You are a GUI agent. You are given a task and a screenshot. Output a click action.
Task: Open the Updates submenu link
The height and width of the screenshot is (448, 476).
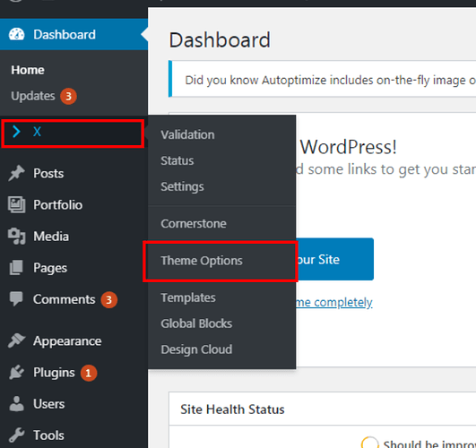[x=33, y=96]
